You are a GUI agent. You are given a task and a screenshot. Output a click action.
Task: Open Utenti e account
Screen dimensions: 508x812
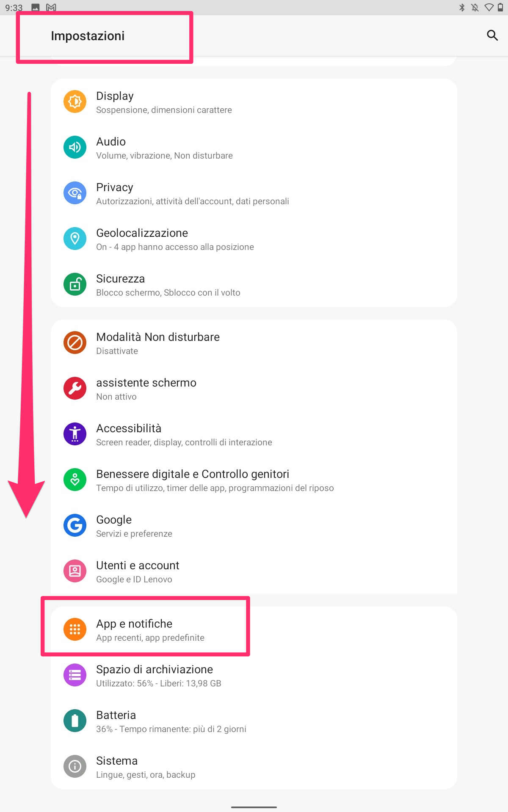coord(254,571)
